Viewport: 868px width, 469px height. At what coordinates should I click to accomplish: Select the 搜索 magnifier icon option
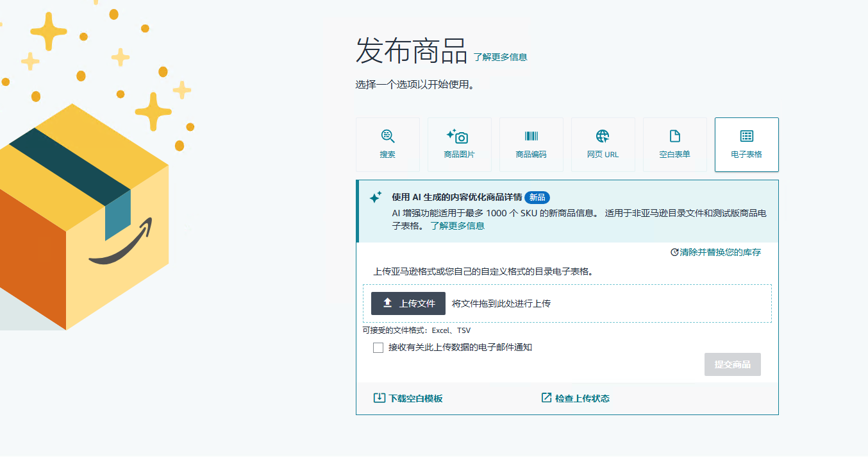tap(388, 136)
